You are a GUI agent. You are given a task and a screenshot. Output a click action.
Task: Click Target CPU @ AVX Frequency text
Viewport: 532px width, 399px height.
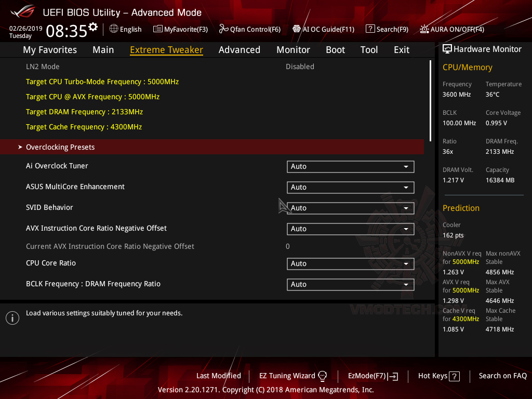pyautogui.click(x=92, y=97)
